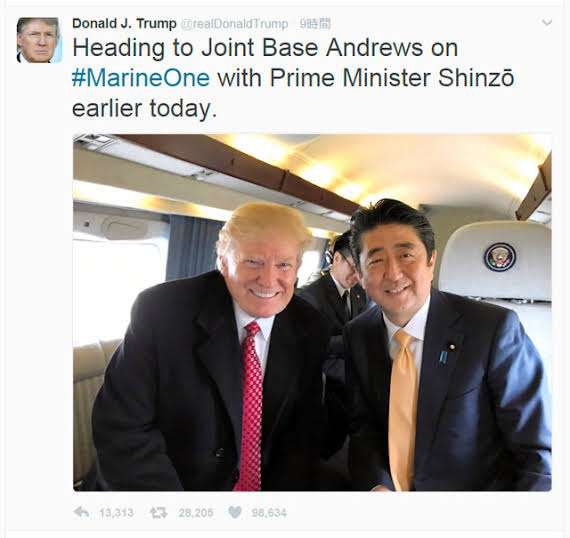The height and width of the screenshot is (538, 570).
Task: Click the presidential seal on the headrest in the photo
Action: [x=499, y=257]
